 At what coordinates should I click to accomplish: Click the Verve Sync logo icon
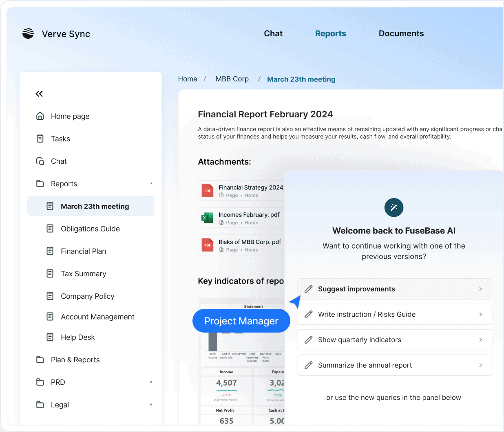point(28,33)
